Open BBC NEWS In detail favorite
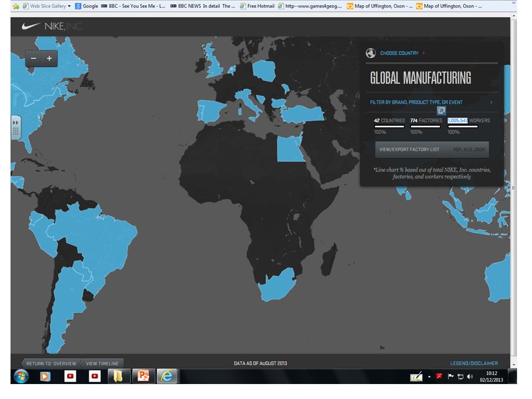 203,6
